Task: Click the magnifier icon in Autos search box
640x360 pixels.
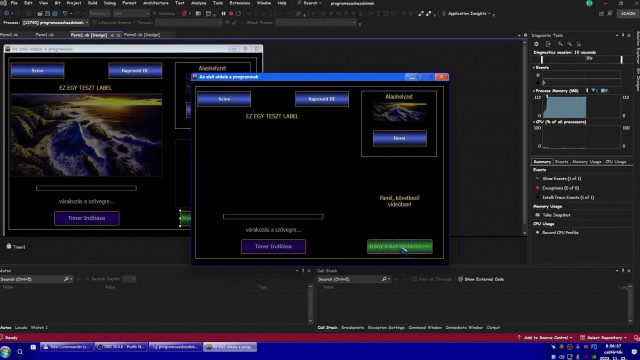Action: tap(66, 279)
